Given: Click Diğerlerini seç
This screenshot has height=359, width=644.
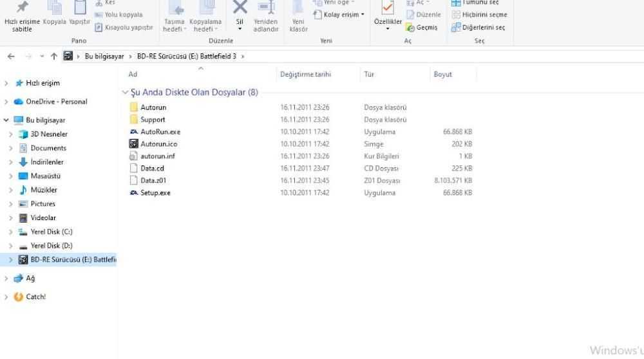Looking at the screenshot, I should click(x=478, y=28).
